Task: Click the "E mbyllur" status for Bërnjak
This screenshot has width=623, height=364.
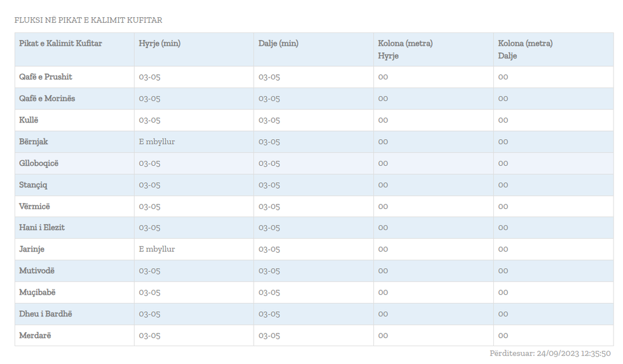Action: pos(157,142)
